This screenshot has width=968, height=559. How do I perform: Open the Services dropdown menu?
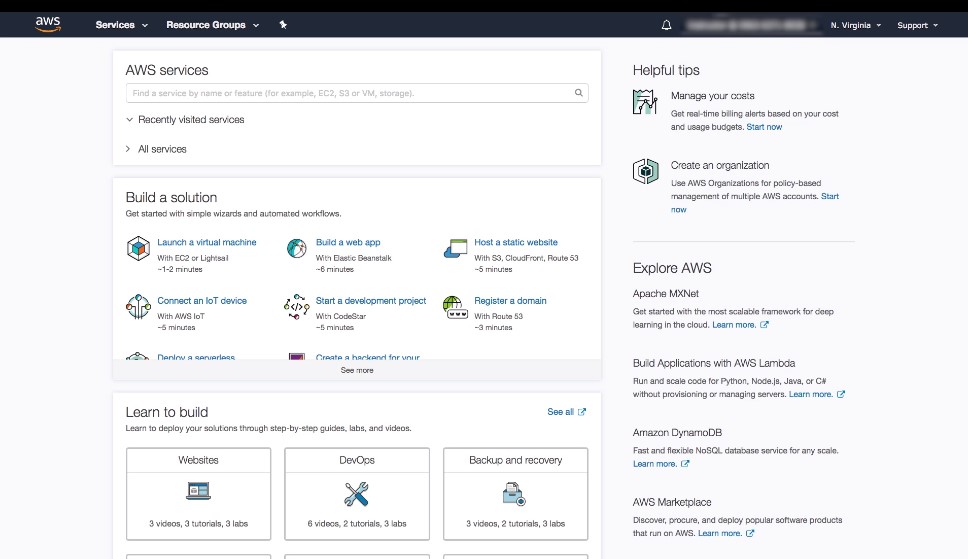(x=122, y=25)
